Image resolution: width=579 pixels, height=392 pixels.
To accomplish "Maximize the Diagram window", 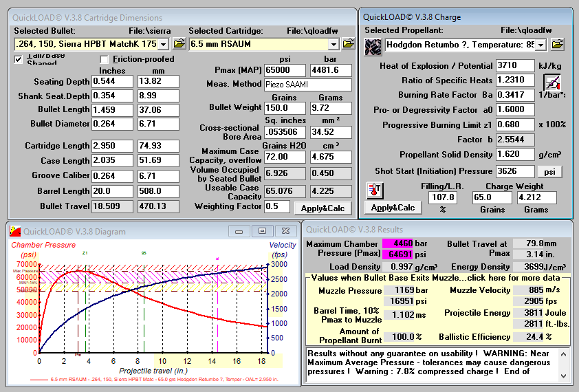I will tap(262, 231).
